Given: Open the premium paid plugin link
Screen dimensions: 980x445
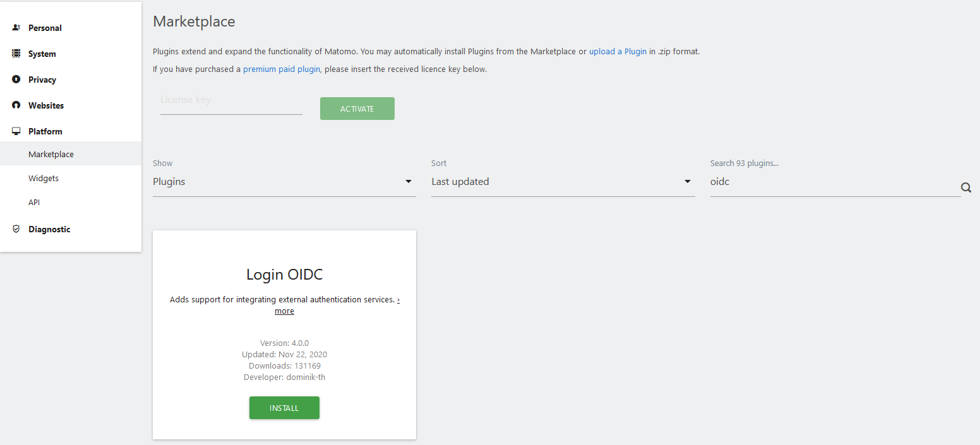Looking at the screenshot, I should coord(282,69).
